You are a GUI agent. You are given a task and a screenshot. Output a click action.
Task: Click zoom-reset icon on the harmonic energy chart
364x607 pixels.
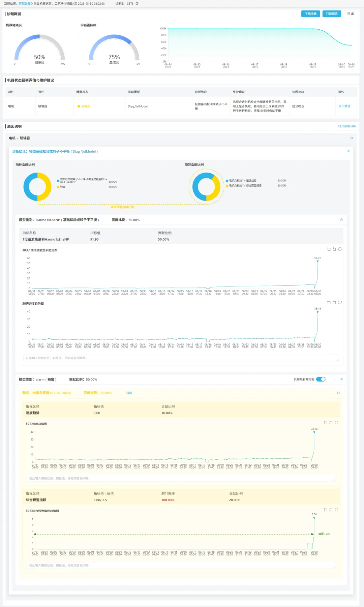coord(334,249)
